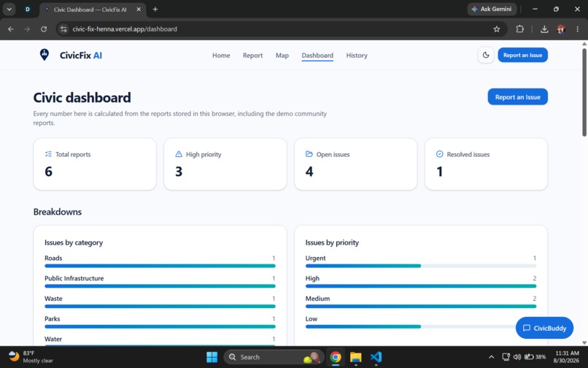
Task: Open File Explorer from the taskbar
Action: pyautogui.click(x=355, y=357)
